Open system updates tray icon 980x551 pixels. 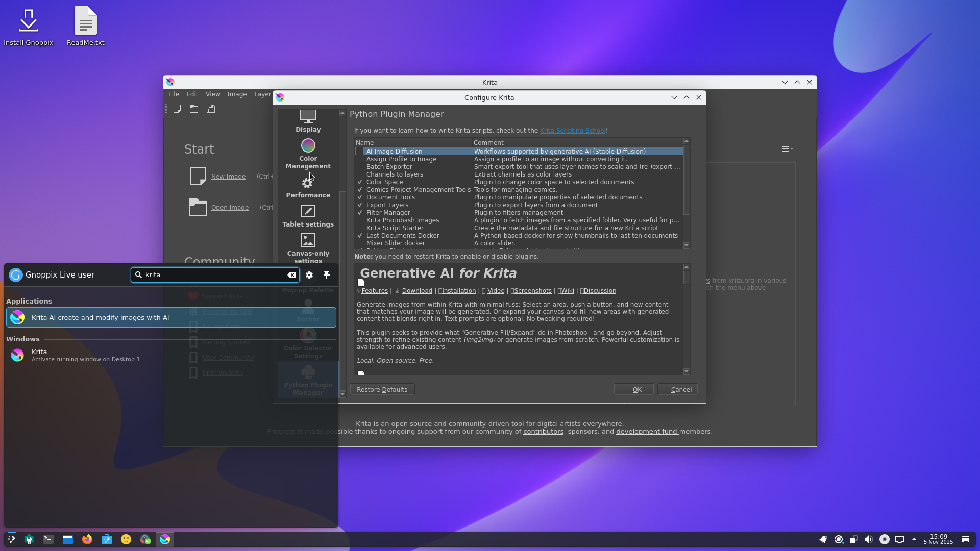[839, 539]
